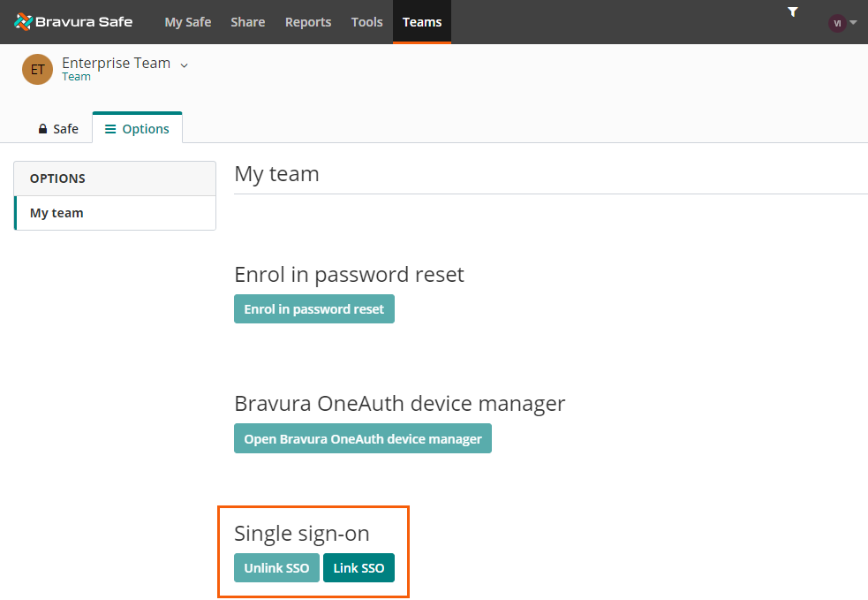This screenshot has height=600, width=868.
Task: Open the Tools menu
Action: (x=366, y=22)
